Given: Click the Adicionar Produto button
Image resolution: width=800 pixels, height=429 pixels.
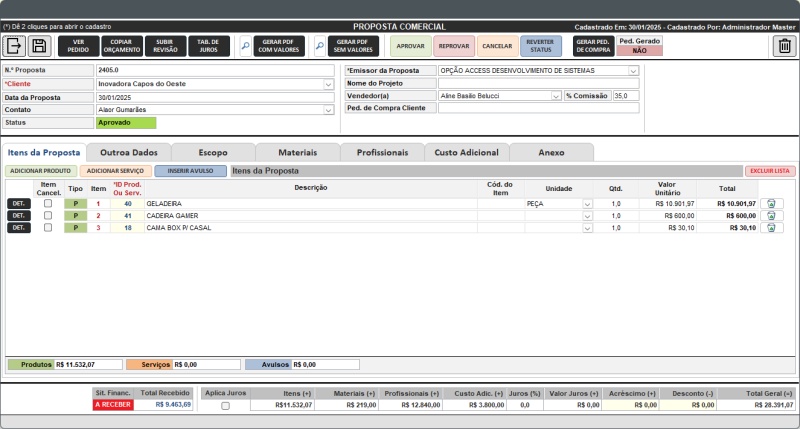Looking at the screenshot, I should 40,171.
